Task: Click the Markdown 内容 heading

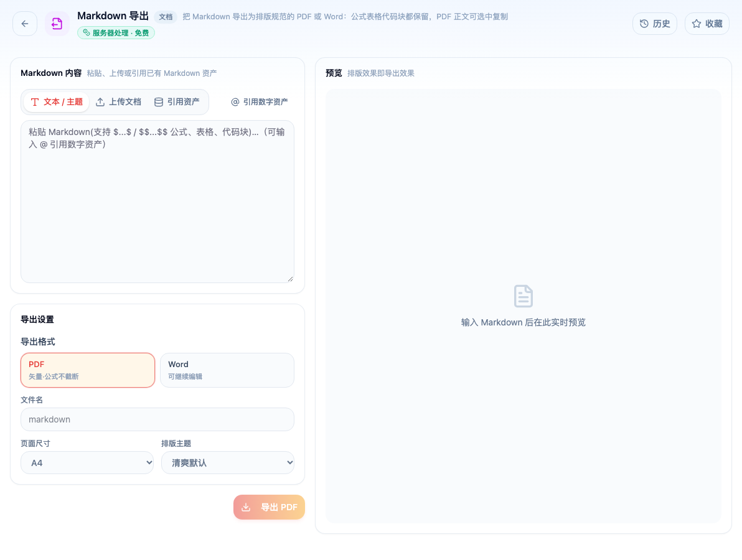Action: coord(51,73)
